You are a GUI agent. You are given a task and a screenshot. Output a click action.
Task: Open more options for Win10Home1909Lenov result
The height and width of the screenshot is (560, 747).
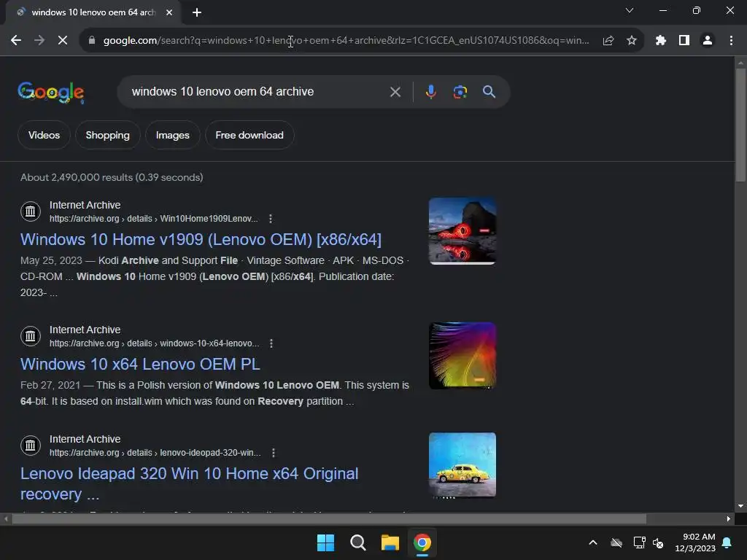click(271, 219)
